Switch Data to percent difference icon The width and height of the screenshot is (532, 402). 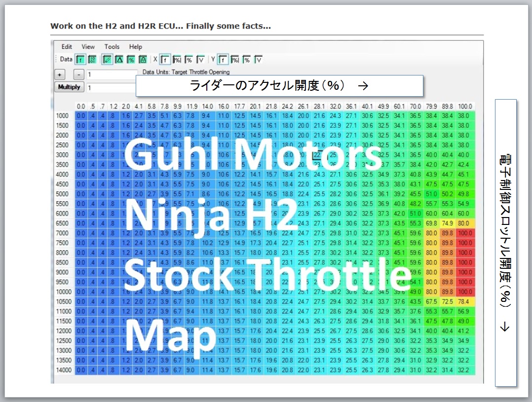click(131, 60)
